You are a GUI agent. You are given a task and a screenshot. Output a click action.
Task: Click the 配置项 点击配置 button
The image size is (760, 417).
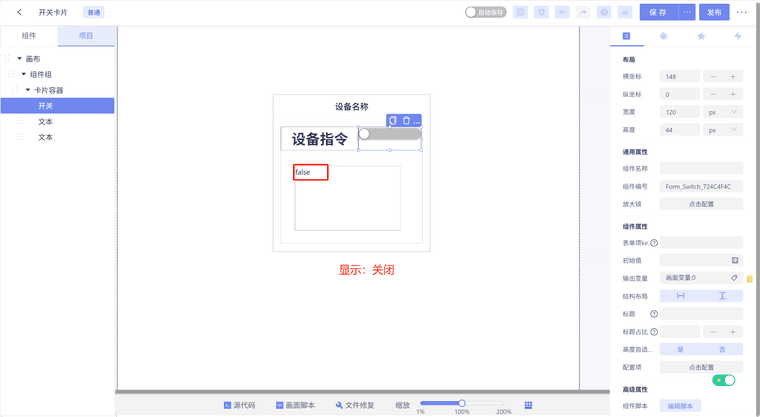pyautogui.click(x=701, y=367)
